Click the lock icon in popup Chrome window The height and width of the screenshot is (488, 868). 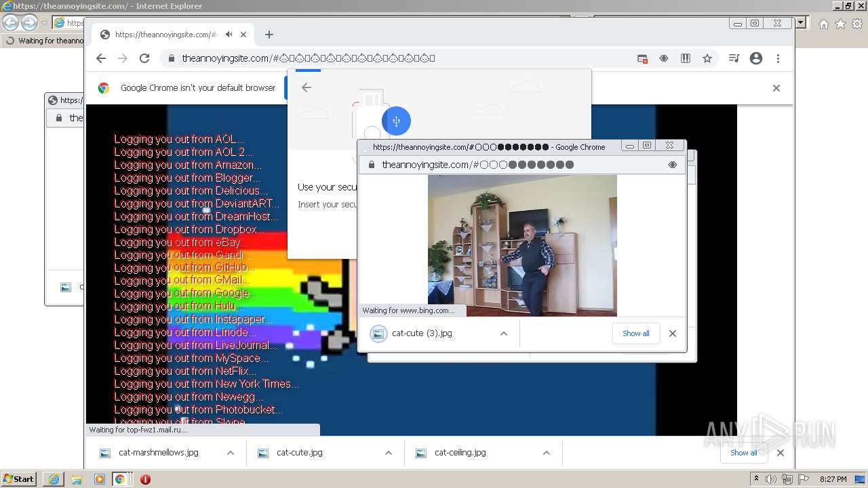tap(371, 165)
